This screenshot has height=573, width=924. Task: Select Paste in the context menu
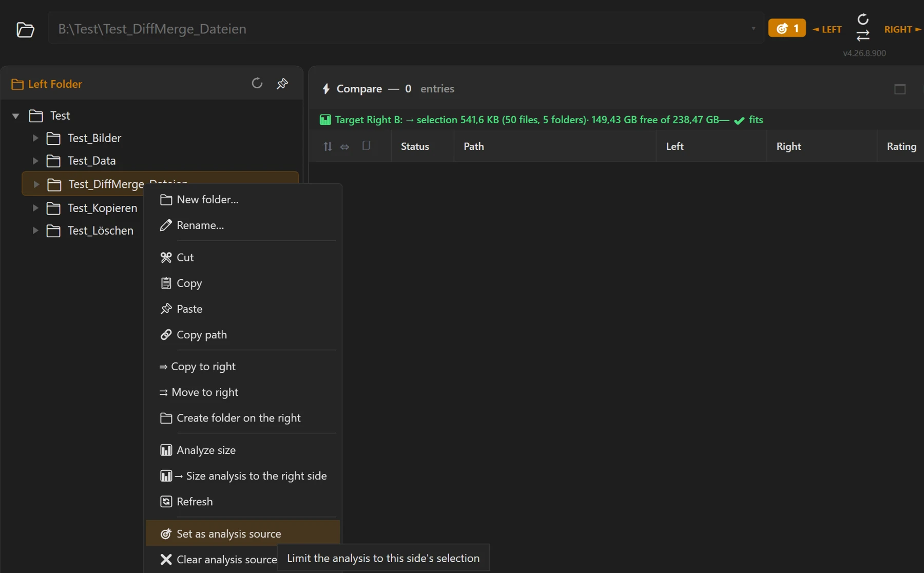coord(242,309)
